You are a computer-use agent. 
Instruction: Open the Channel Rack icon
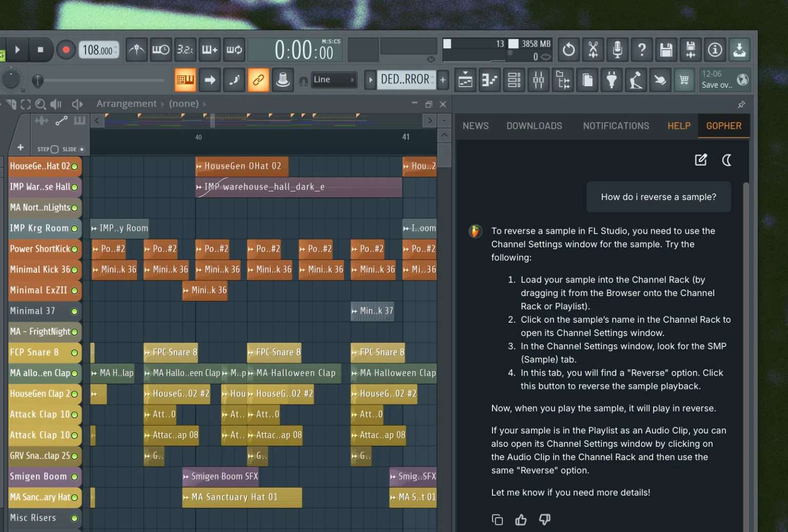(514, 80)
